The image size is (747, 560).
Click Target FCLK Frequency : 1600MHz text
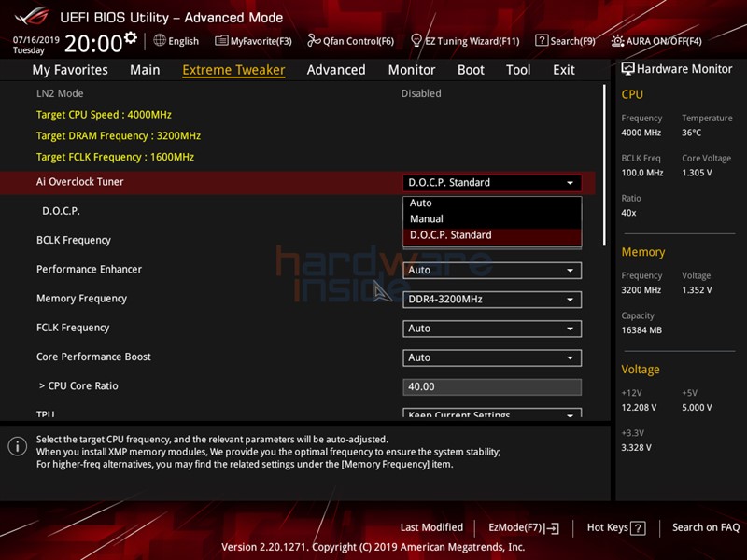point(115,157)
